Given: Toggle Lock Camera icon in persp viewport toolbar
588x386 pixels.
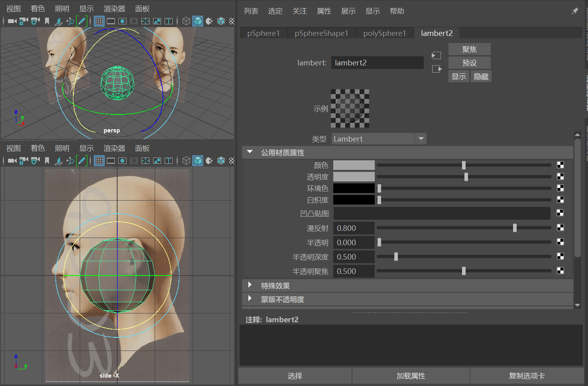Looking at the screenshot, I should (x=24, y=21).
